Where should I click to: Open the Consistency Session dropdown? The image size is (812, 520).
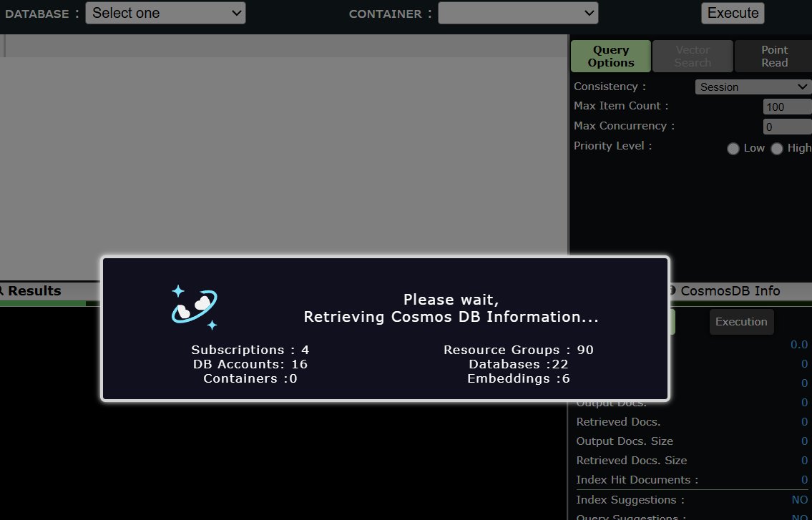(x=753, y=87)
